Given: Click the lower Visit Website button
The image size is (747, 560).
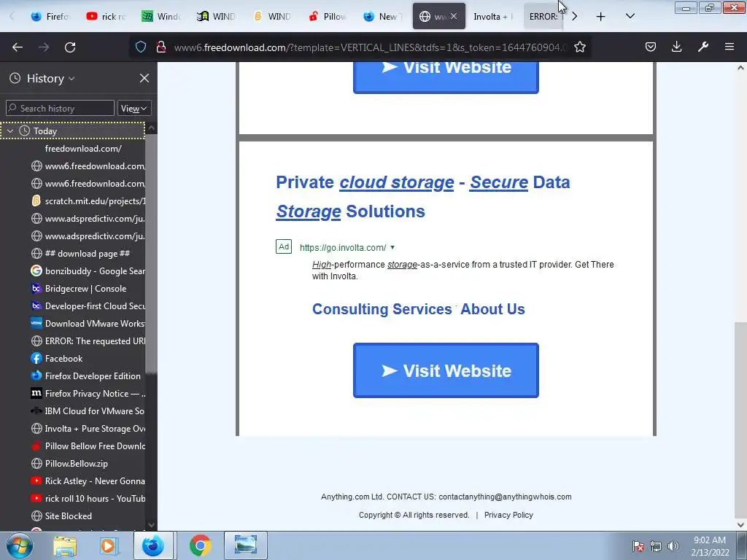Looking at the screenshot, I should click(446, 370).
